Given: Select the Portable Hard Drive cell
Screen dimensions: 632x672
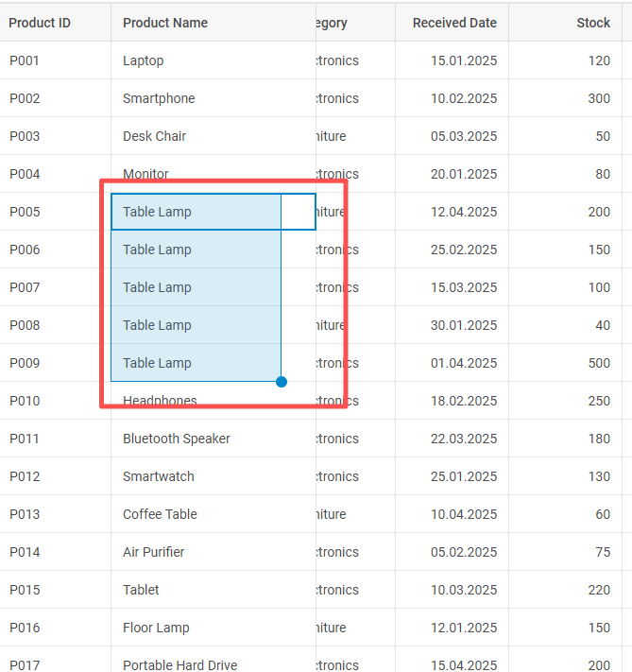Looking at the screenshot, I should 179,664.
